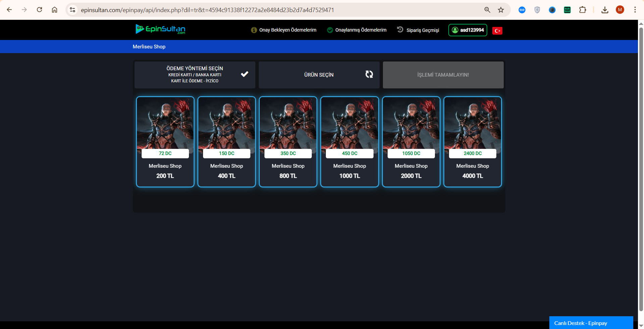The image size is (644, 329).
Task: Click the 72 DC label
Action: point(165,153)
